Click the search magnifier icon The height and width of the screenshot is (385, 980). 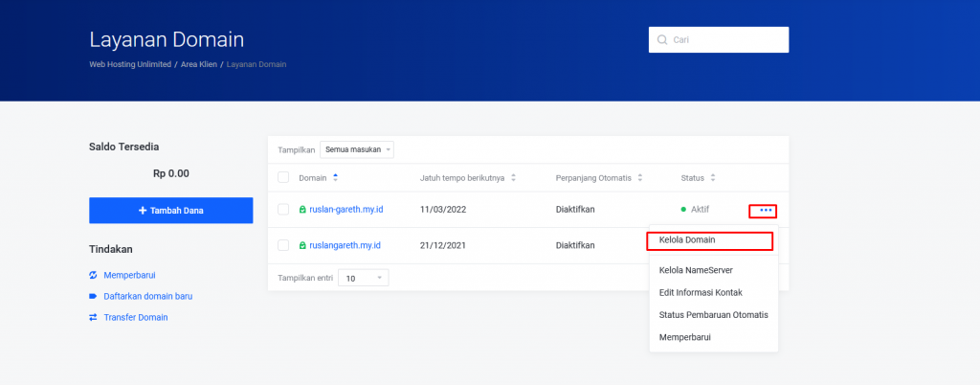662,40
